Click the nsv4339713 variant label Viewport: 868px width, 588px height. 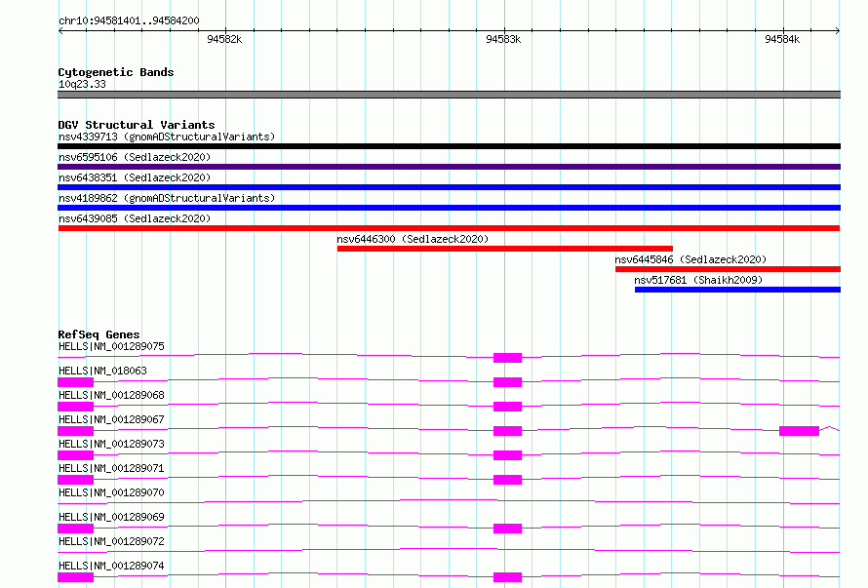coord(167,137)
